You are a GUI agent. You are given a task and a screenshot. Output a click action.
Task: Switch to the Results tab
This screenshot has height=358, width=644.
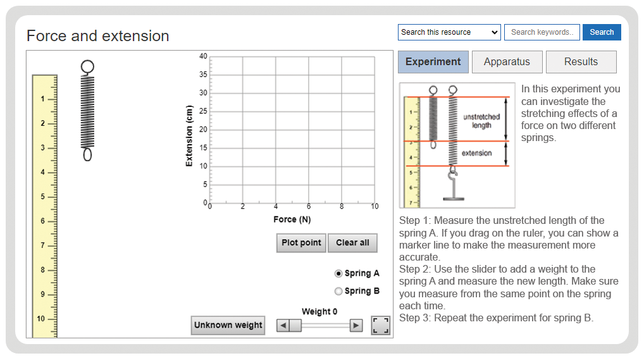tap(581, 62)
